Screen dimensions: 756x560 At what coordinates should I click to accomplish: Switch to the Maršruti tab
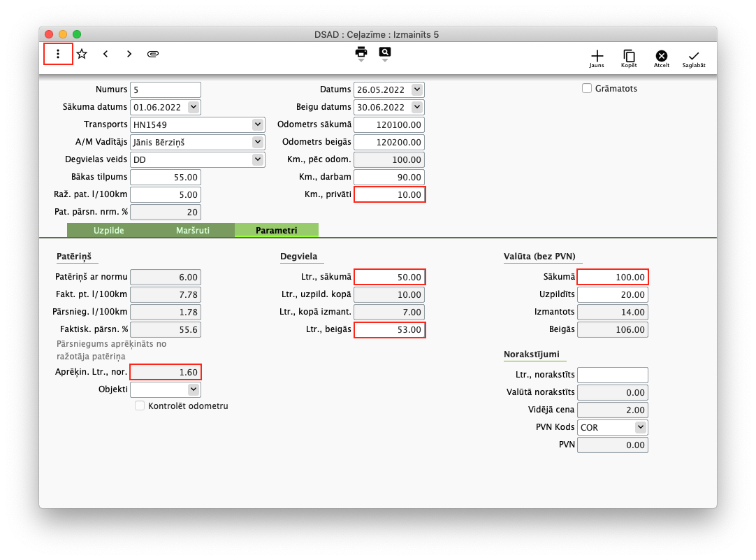pyautogui.click(x=192, y=230)
